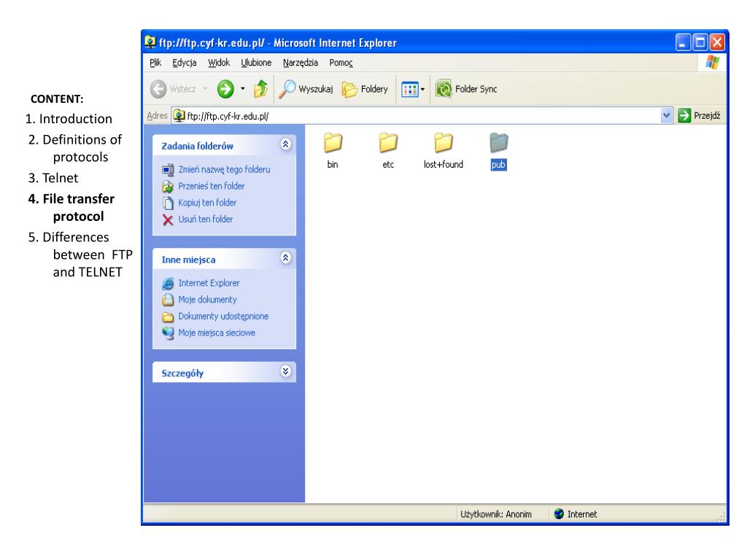Click the Adres label
747x560 pixels.
coord(157,116)
